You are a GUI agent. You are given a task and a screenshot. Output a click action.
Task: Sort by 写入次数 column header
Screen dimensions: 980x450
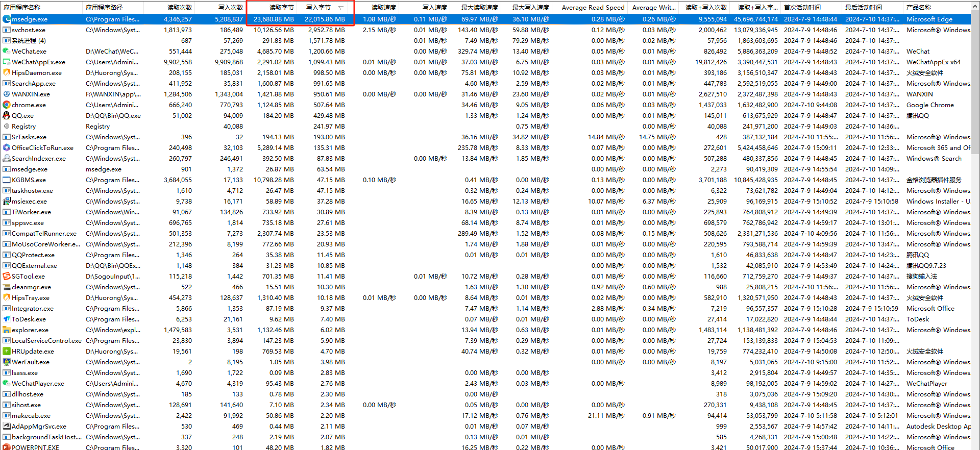pos(220,7)
